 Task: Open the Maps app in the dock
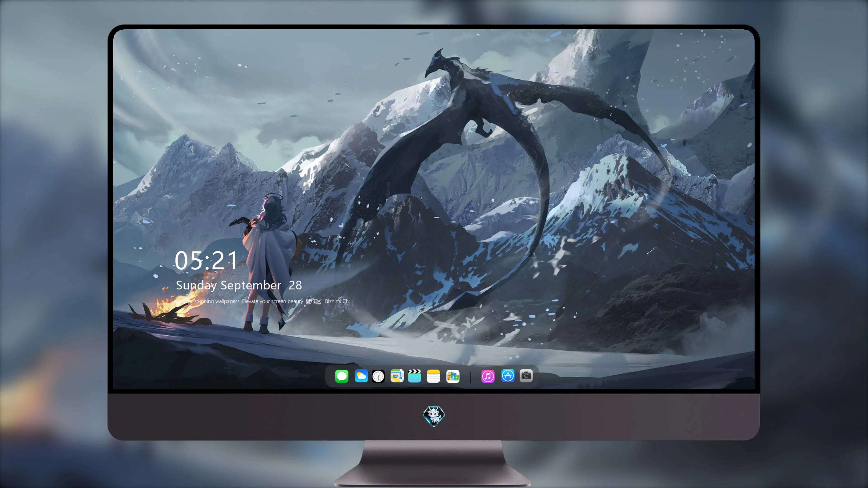point(397,376)
